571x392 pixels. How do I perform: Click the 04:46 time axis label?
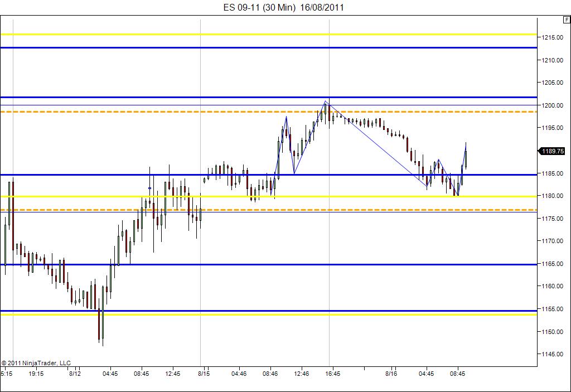[239, 374]
